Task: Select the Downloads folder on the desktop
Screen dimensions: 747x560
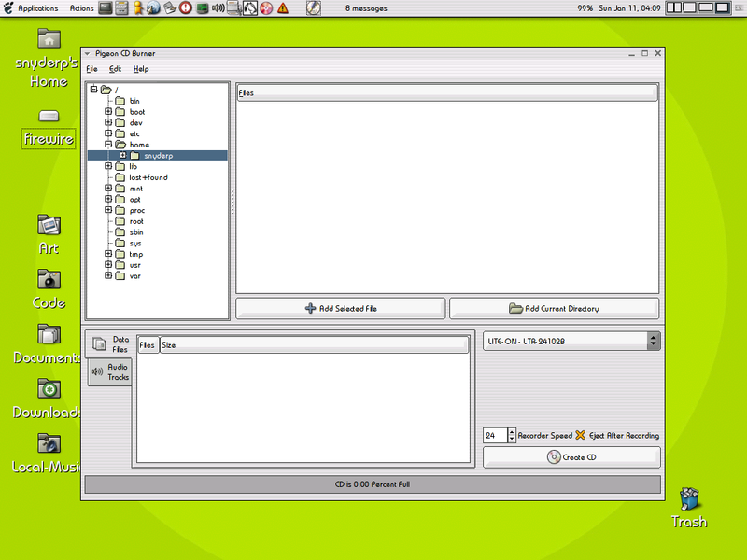Action: point(47,399)
